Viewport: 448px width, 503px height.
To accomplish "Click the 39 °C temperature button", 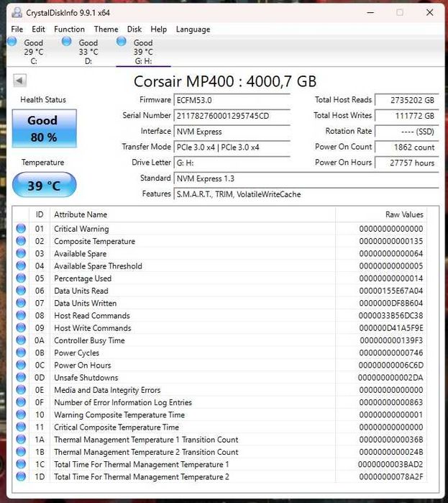I will pyautogui.click(x=44, y=185).
